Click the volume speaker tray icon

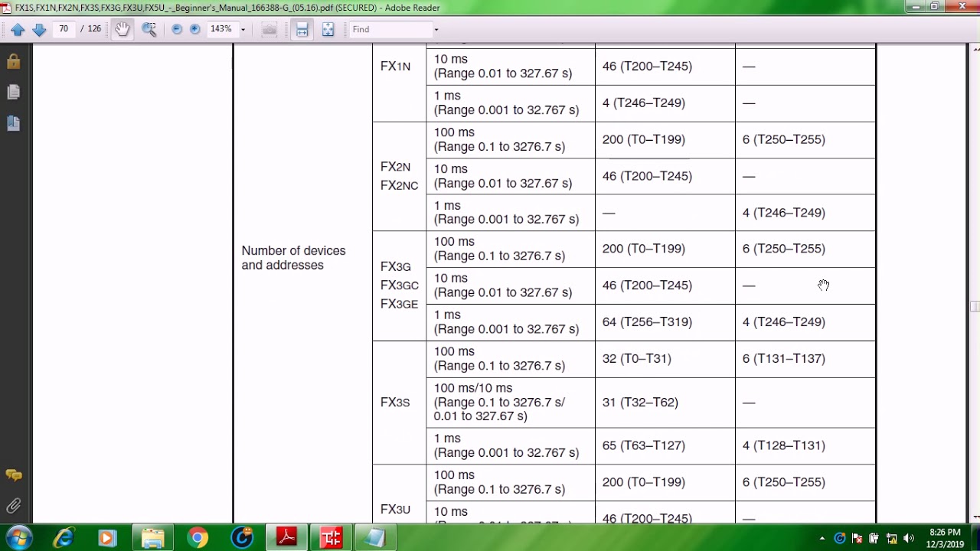click(909, 538)
